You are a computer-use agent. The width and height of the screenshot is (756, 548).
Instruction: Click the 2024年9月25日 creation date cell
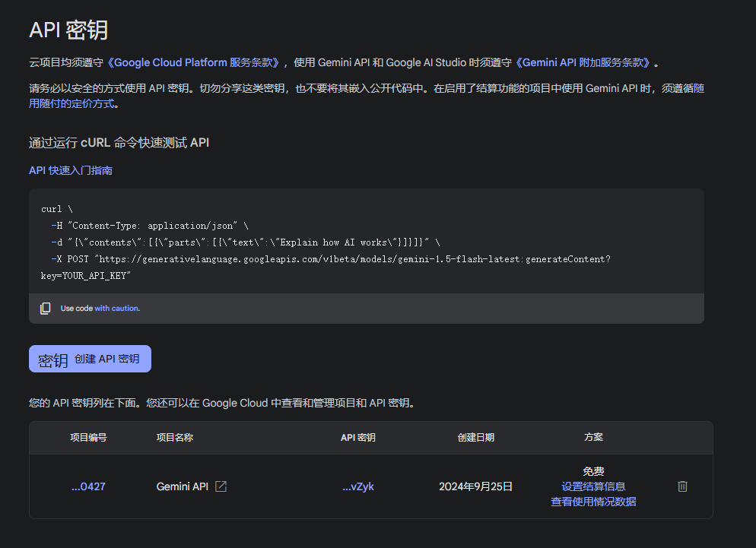475,486
